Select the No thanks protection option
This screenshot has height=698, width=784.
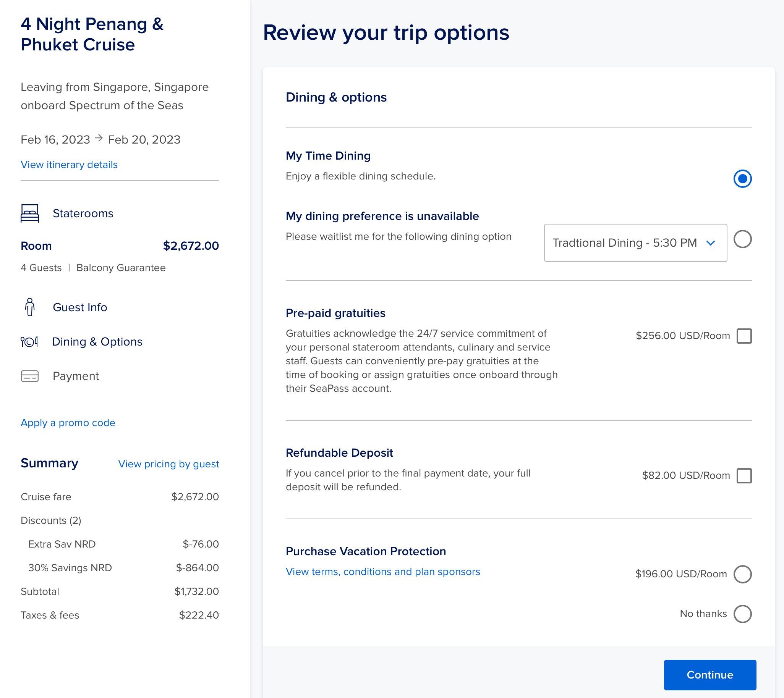coord(742,614)
